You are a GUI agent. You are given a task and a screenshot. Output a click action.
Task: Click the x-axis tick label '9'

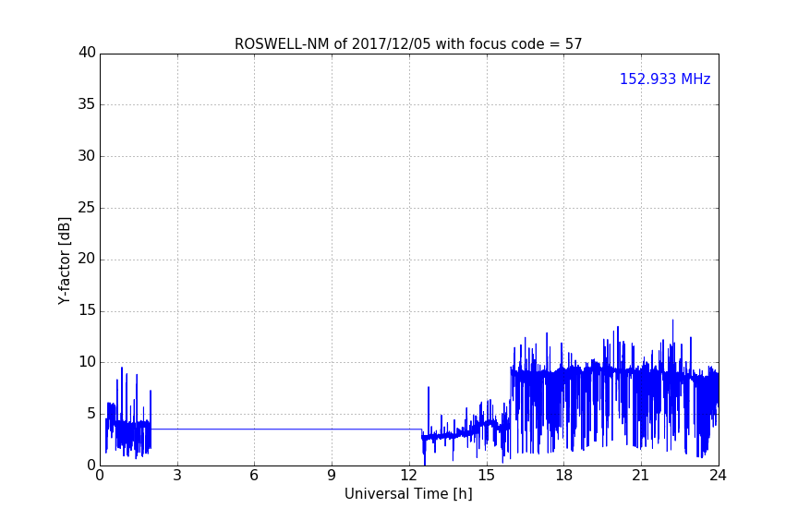(x=332, y=476)
